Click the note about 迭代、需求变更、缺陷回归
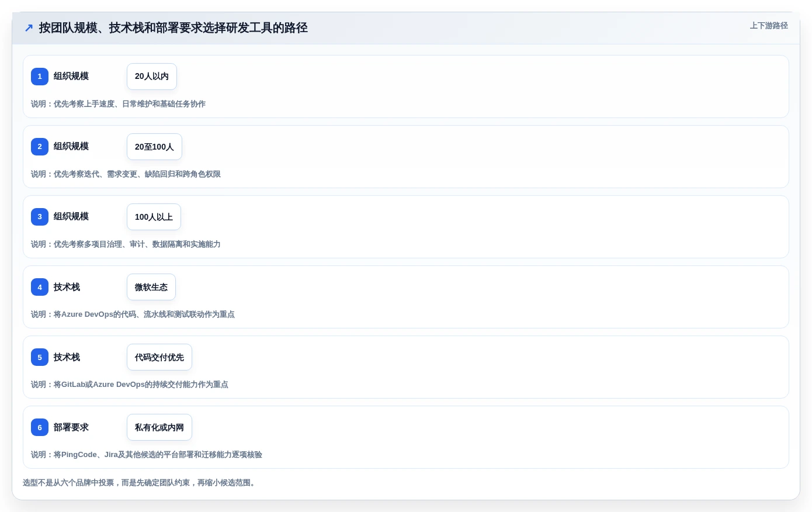 [x=126, y=174]
